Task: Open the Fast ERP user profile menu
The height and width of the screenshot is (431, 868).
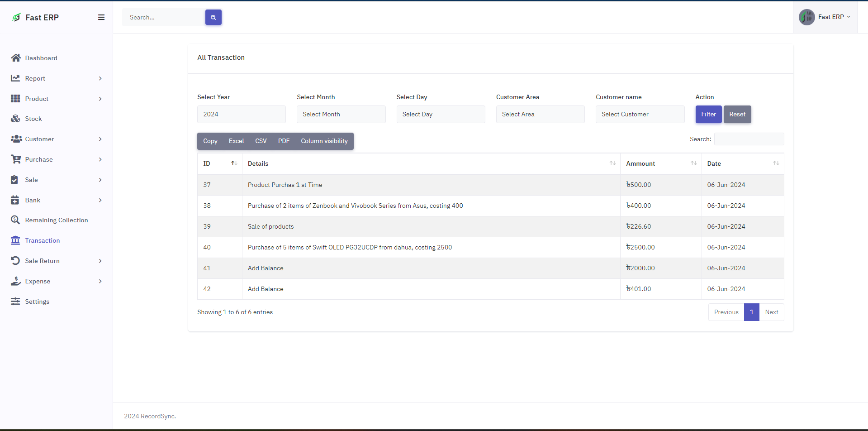Action: (x=825, y=17)
